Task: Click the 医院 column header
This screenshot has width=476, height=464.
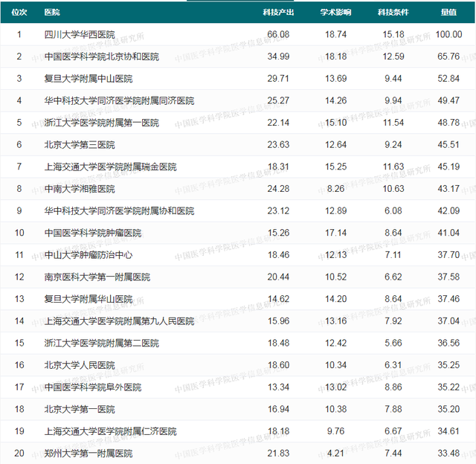Action: pyautogui.click(x=52, y=13)
